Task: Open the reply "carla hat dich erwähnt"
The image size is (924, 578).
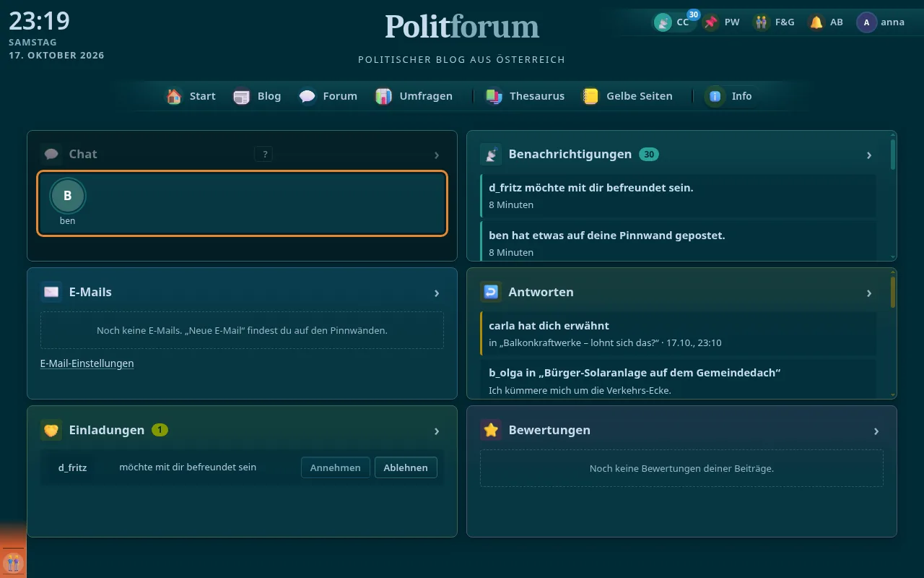Action: [678, 334]
